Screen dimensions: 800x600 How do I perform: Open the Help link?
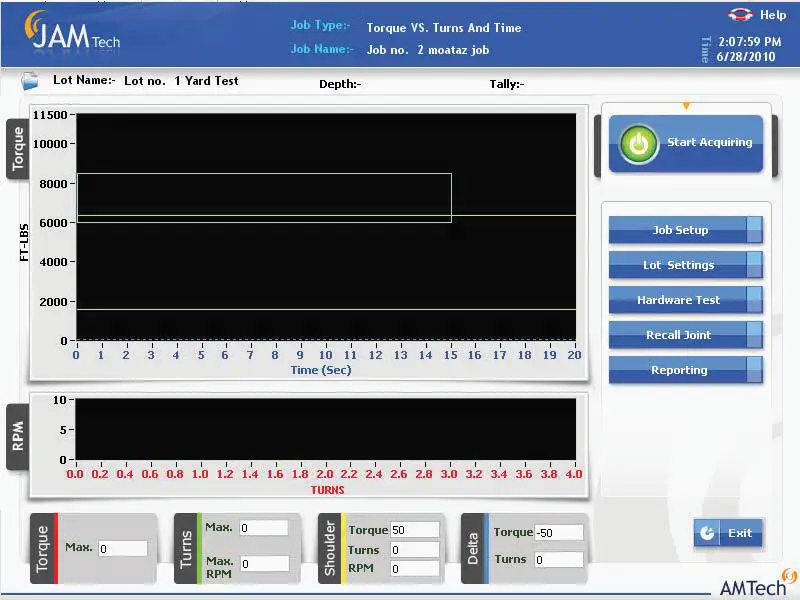coord(772,15)
